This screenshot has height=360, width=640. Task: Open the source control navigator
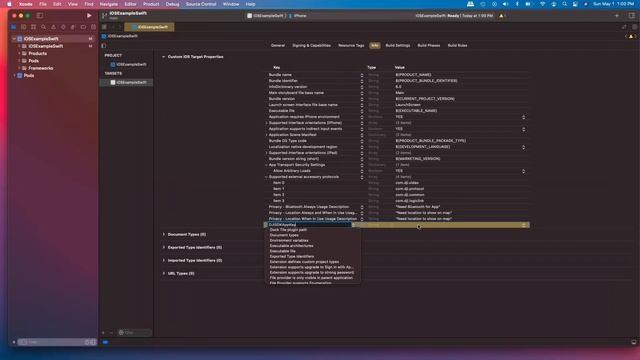pyautogui.click(x=24, y=27)
